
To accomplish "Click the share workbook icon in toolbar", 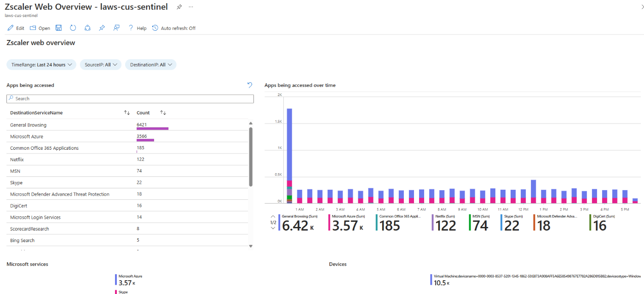I will 87,28.
